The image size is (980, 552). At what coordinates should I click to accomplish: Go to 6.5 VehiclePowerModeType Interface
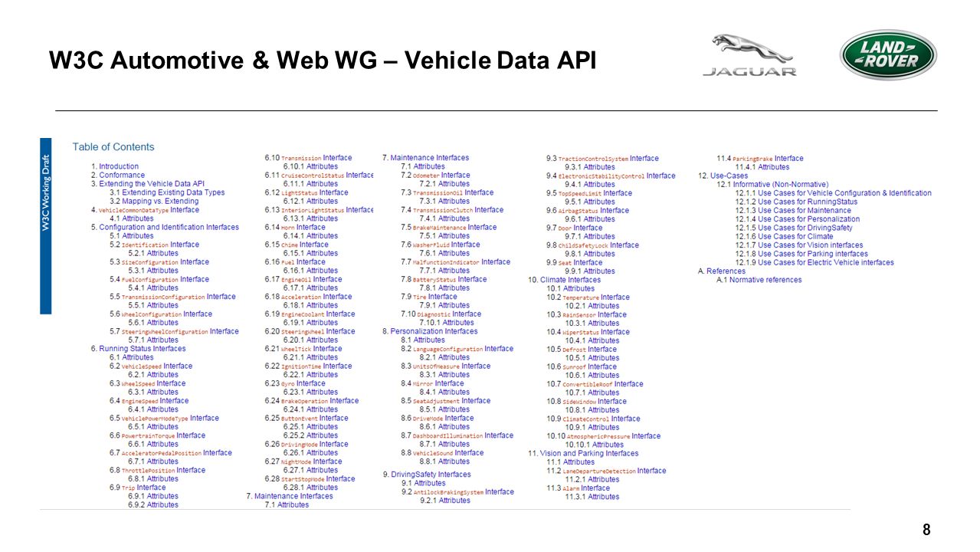point(164,419)
